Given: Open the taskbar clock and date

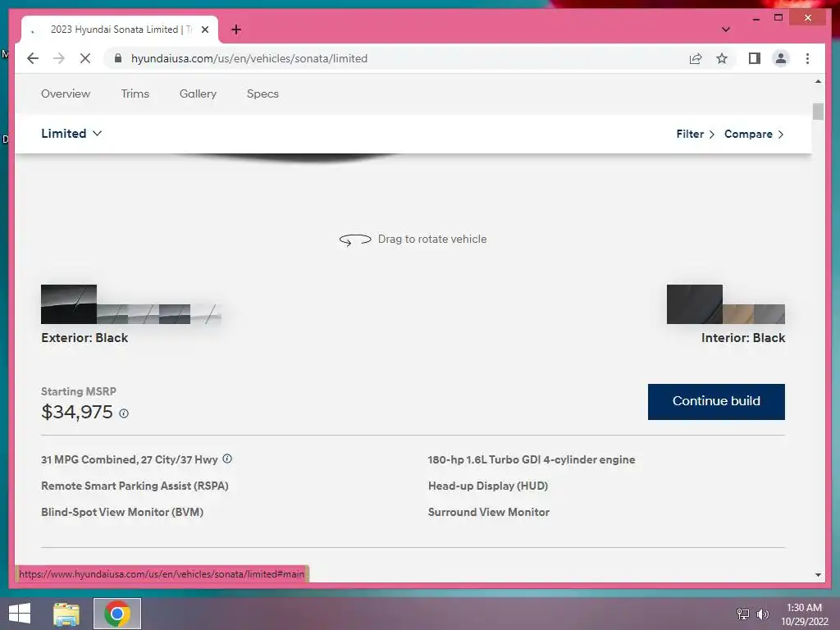Looking at the screenshot, I should (804, 614).
